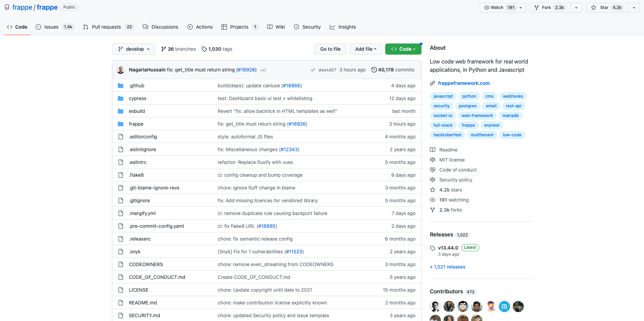Open the Issues tab
Image resolution: width=644 pixels, height=321 pixels.
click(55, 27)
